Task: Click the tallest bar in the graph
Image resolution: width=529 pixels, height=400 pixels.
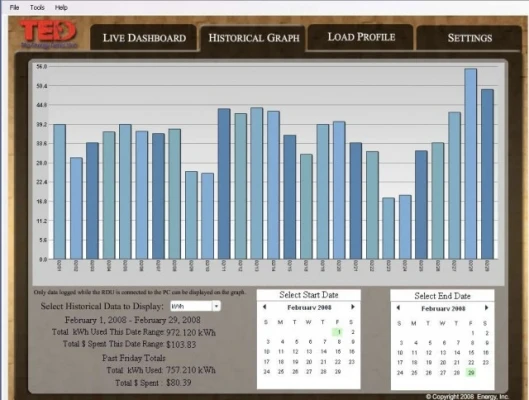Action: (x=471, y=164)
